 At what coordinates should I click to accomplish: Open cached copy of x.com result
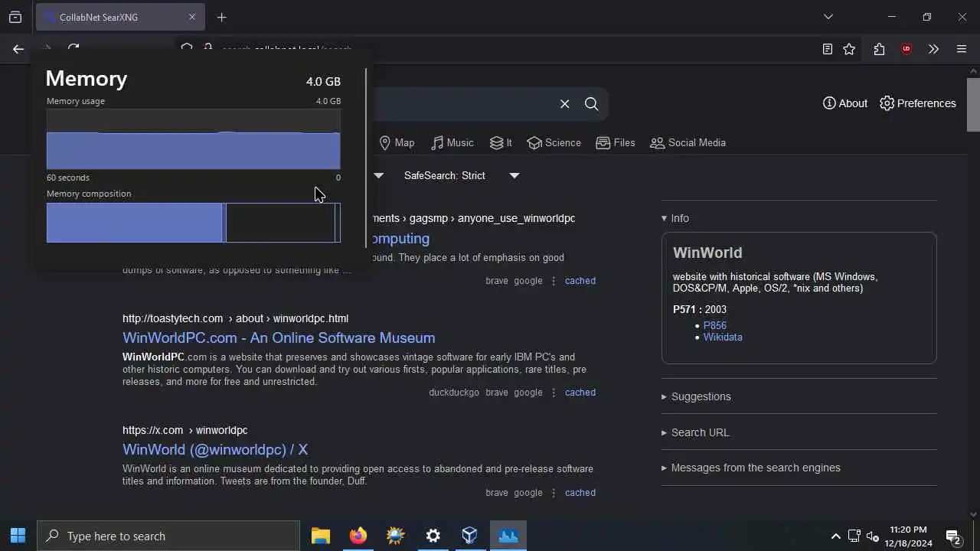tap(580, 493)
